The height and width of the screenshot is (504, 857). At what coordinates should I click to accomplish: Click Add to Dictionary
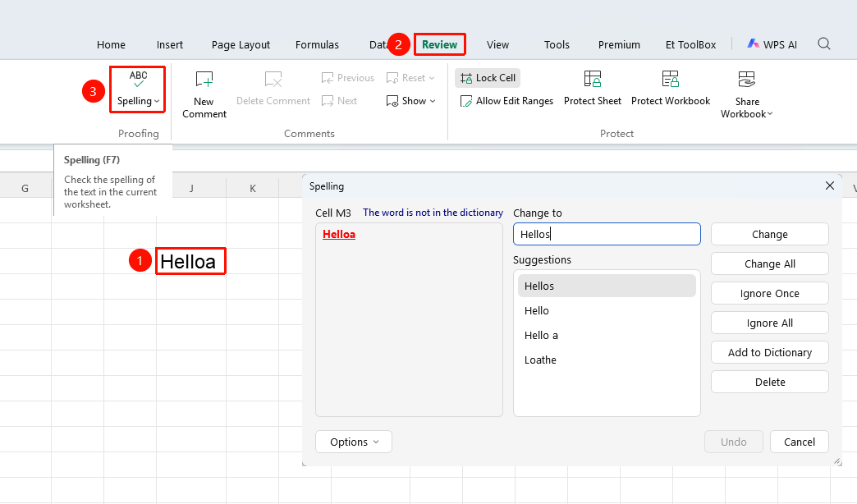click(769, 353)
